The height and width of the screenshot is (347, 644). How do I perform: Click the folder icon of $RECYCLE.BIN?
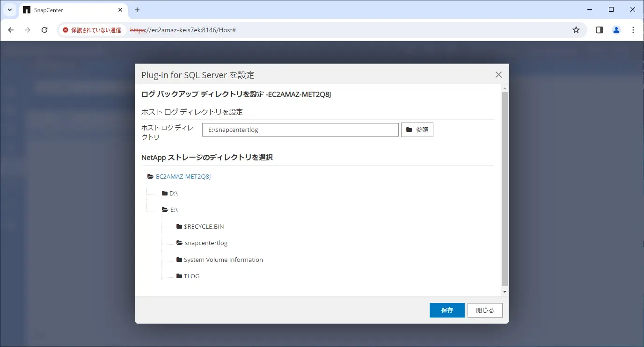point(179,226)
